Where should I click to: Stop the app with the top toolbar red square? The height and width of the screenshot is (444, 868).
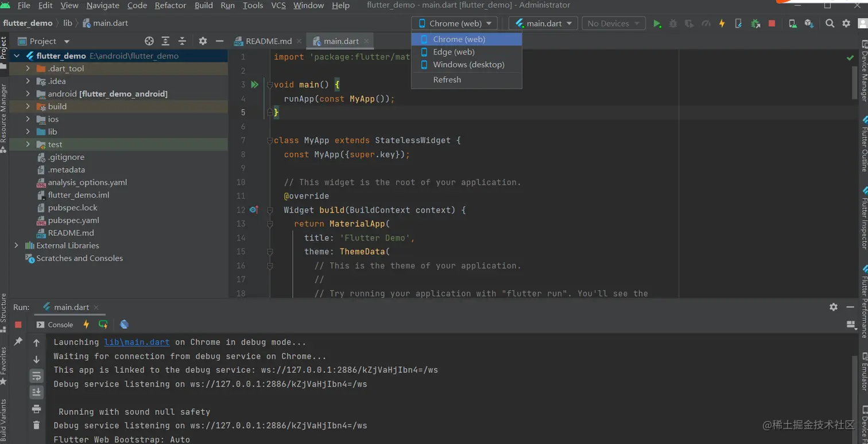[772, 24]
